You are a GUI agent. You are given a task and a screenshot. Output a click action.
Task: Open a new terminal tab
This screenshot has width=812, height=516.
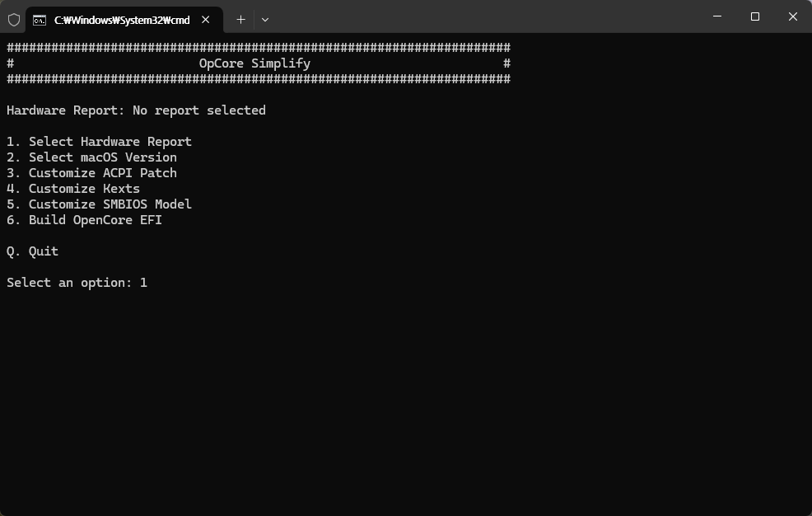[240, 20]
